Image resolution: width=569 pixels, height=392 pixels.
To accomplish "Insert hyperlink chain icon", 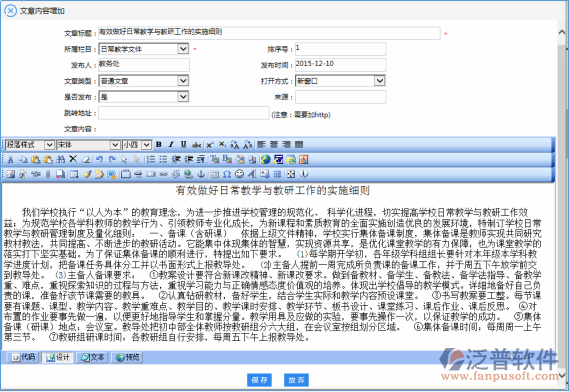I will [x=164, y=174].
